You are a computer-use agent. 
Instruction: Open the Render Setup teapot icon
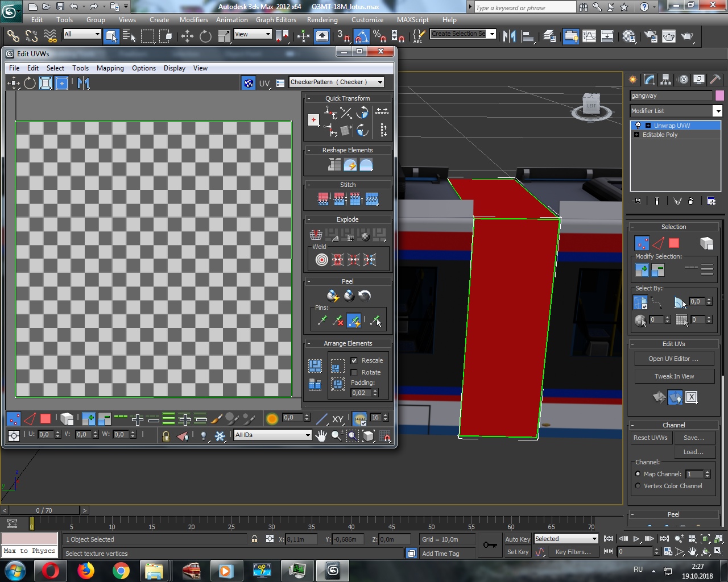650,36
